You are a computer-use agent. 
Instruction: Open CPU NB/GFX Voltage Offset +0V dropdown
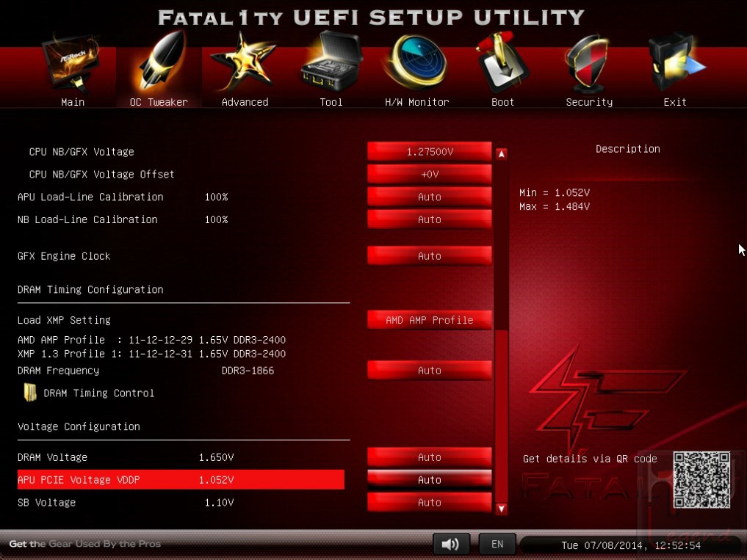click(x=429, y=174)
